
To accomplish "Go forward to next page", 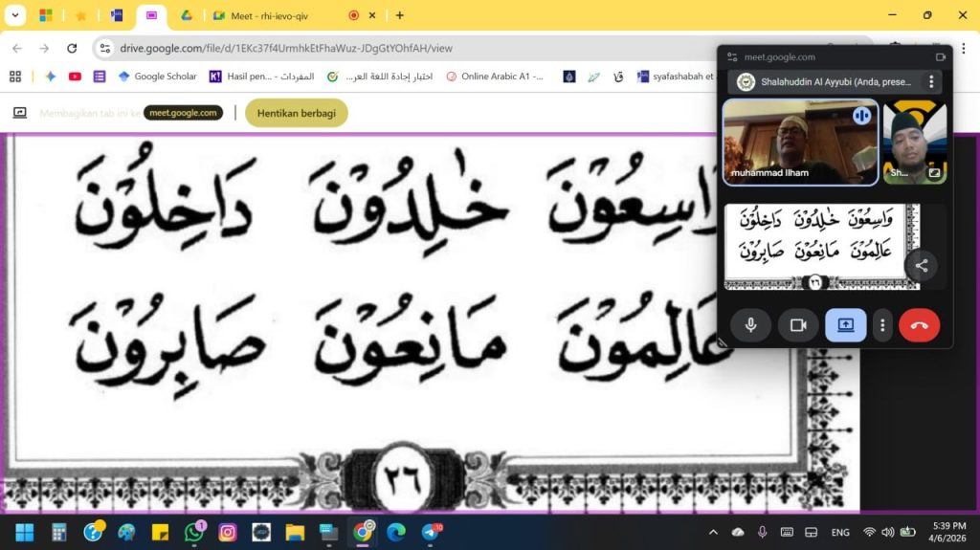I will [x=44, y=48].
